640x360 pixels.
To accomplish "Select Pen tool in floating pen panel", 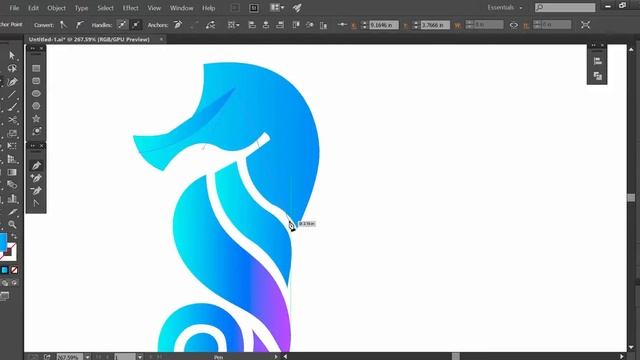I will point(36,165).
